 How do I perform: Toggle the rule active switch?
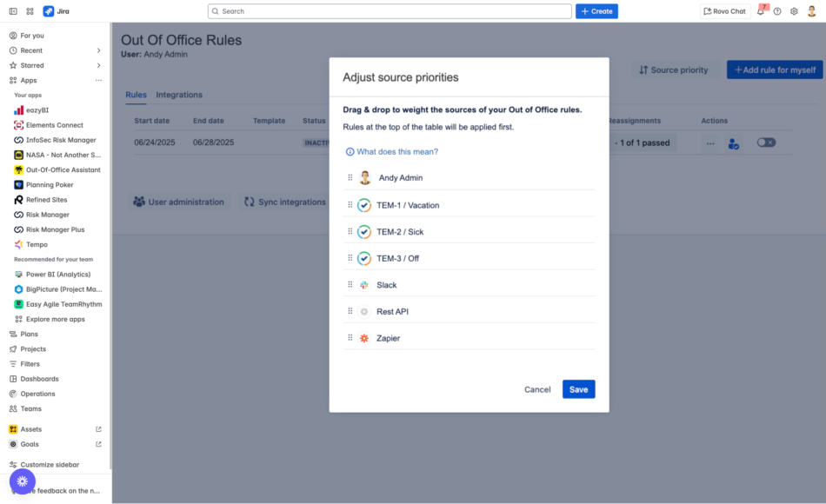click(x=766, y=143)
